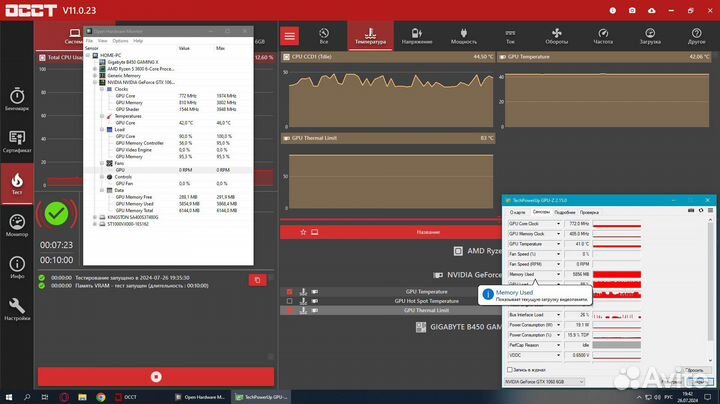Expand the AMD Ryzen 5 3600 node
Image resolution: width=720 pixels, height=404 pixels.
pyautogui.click(x=95, y=69)
